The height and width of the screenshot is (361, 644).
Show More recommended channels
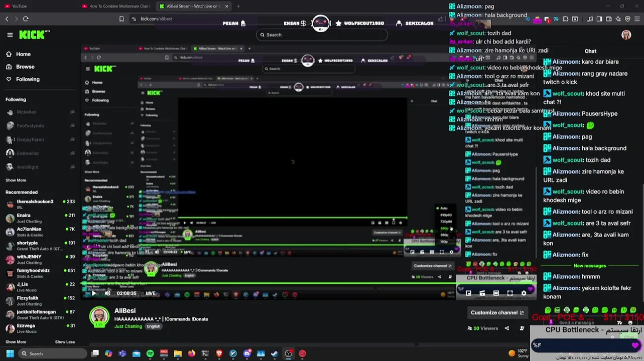(x=16, y=342)
